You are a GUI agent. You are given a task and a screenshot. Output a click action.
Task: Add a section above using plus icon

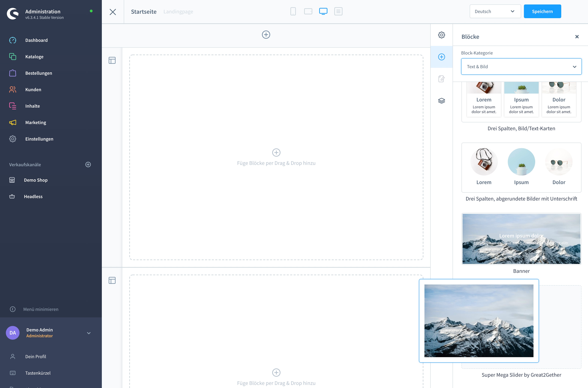266,35
